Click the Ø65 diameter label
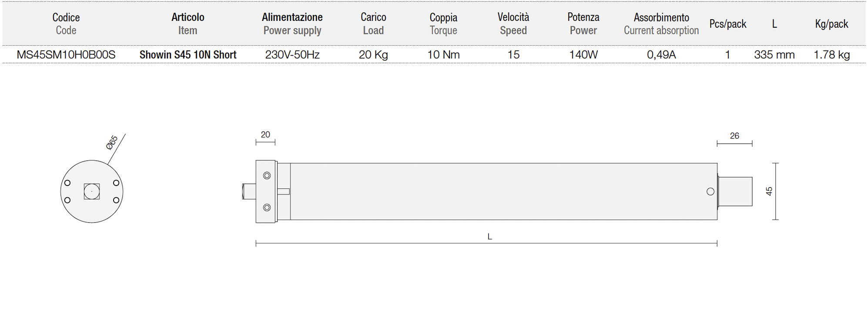Image resolution: width=868 pixels, height=310 pixels. (x=112, y=143)
